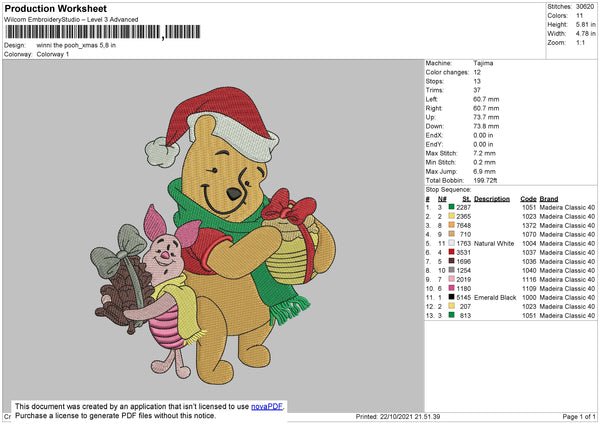600x424 pixels.
Task: Select the magenta swatch beside stitch count 1180
Action: coord(452,288)
